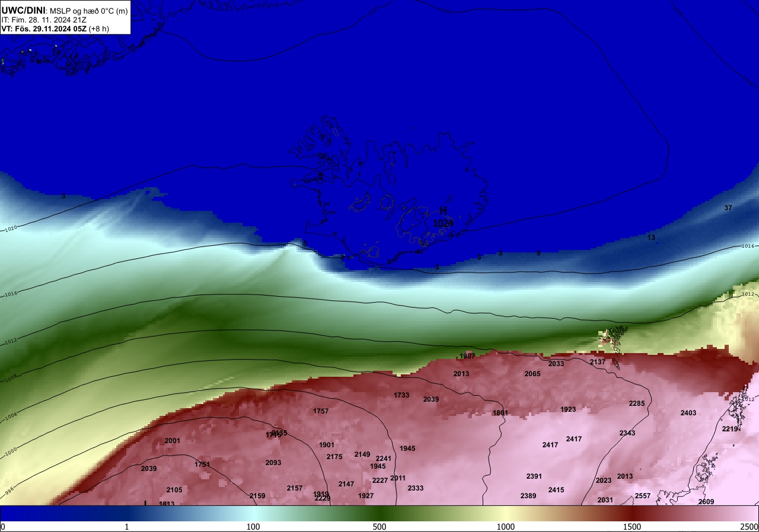Click the freezing level value 2241
This screenshot has height=532, width=759.
[x=384, y=459]
